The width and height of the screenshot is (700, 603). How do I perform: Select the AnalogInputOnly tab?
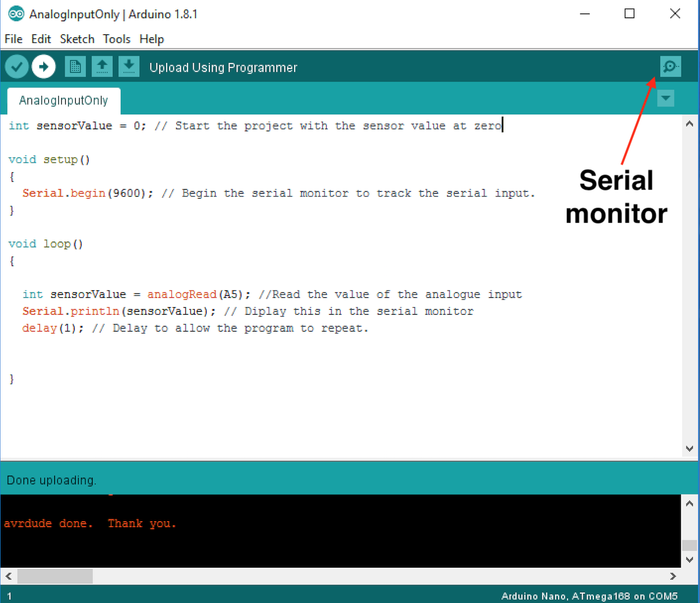(63, 100)
